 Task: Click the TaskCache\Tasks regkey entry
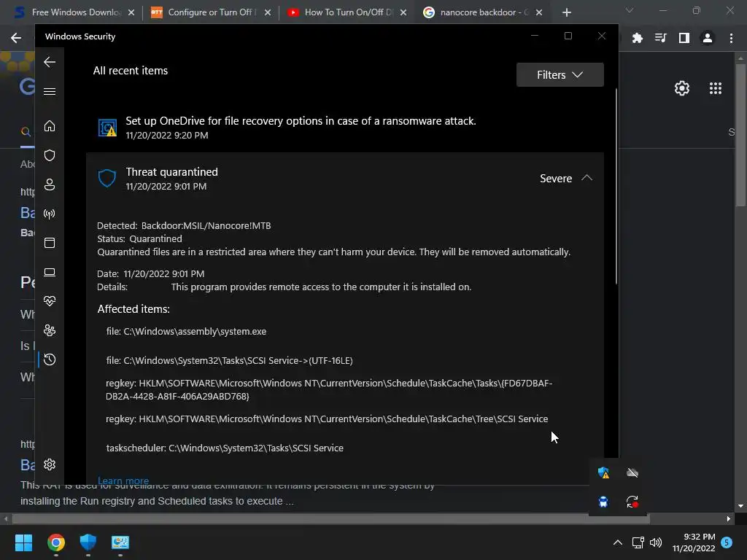(329, 389)
